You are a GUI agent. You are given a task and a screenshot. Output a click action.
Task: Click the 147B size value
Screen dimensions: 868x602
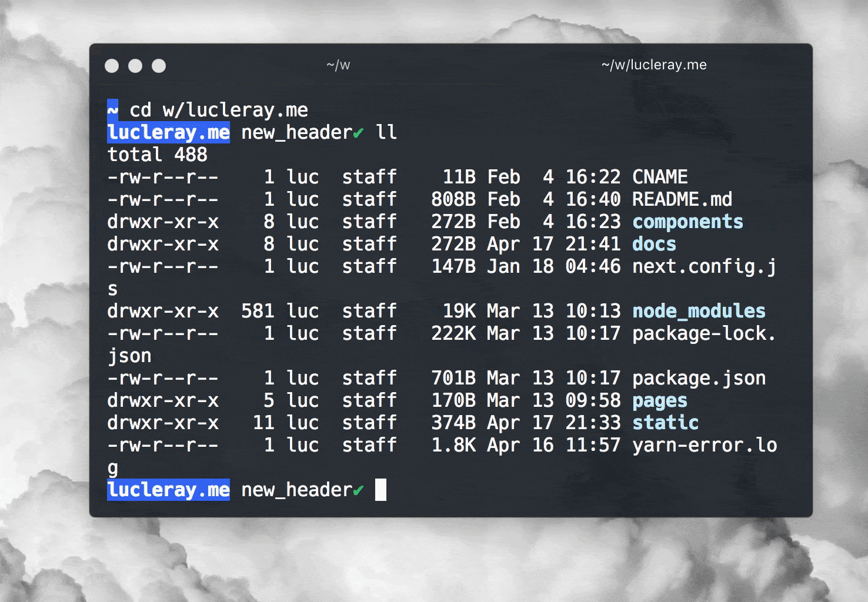[x=453, y=266]
